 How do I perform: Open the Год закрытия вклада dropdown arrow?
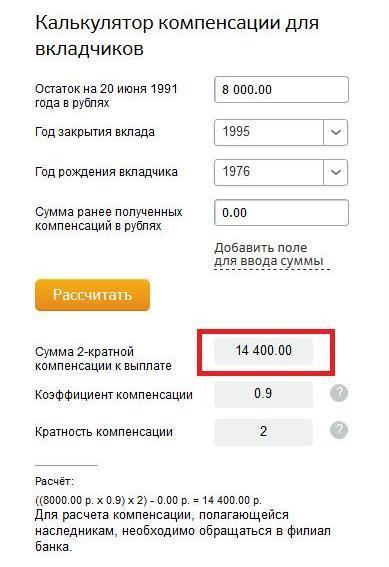(335, 132)
